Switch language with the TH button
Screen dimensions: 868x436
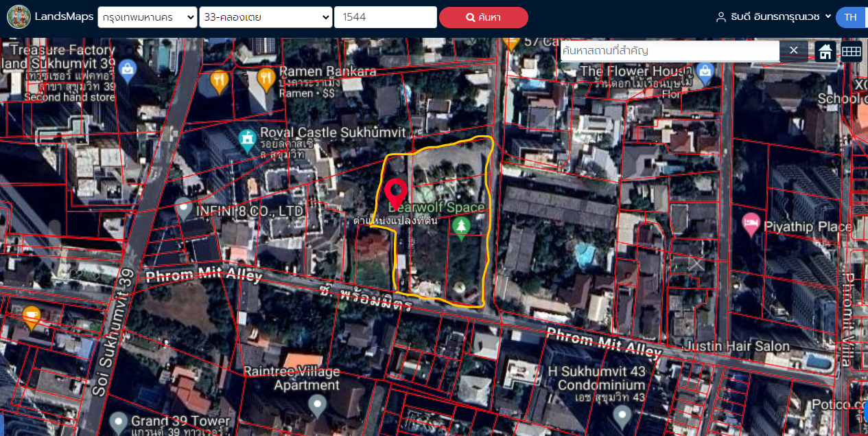(851, 17)
